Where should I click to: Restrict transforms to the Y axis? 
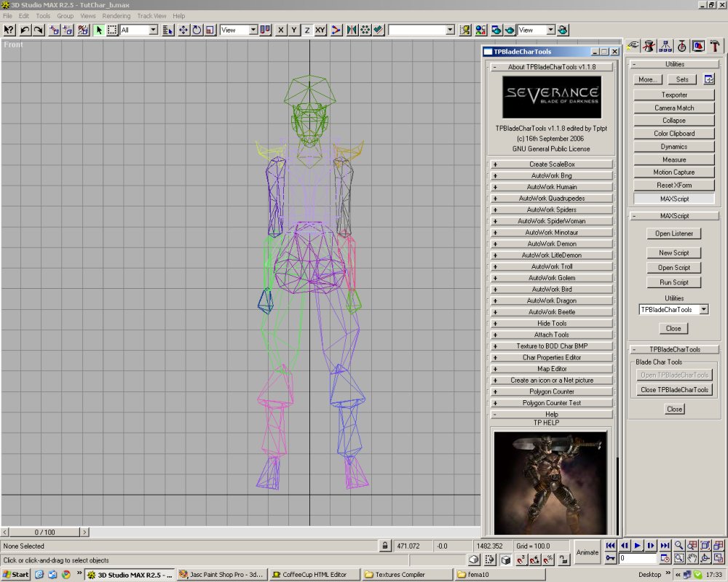294,30
